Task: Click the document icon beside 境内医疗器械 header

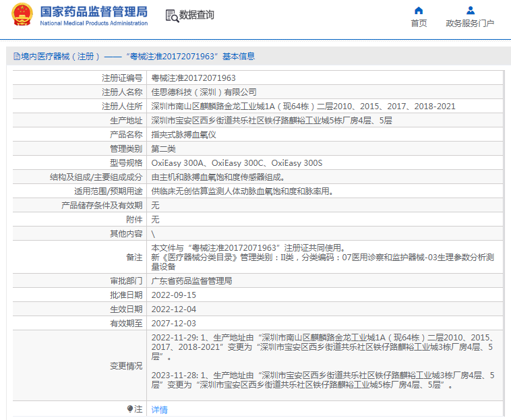Action: [x=16, y=57]
